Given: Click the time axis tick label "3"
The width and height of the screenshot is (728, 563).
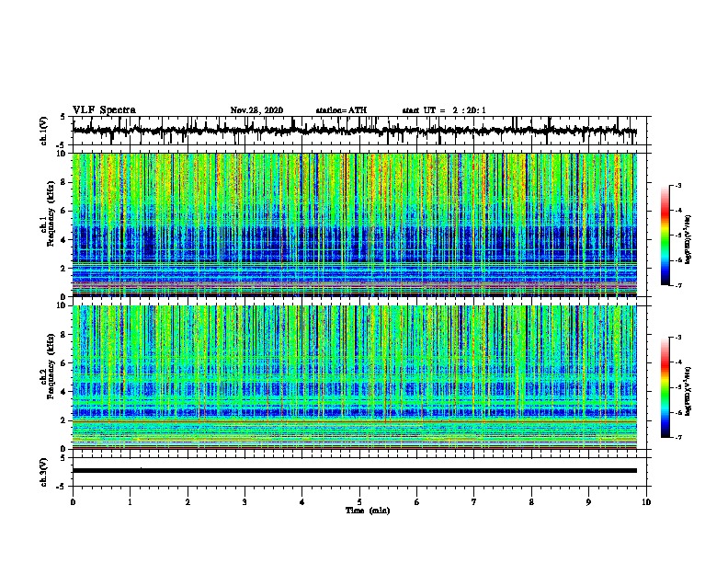Looking at the screenshot, I should 245,502.
